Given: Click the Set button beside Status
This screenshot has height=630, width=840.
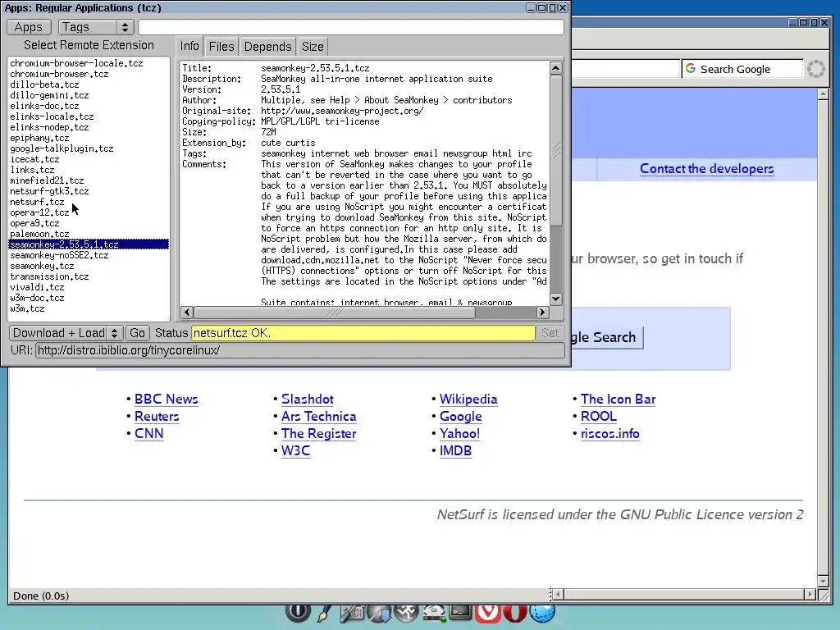Looking at the screenshot, I should (550, 333).
